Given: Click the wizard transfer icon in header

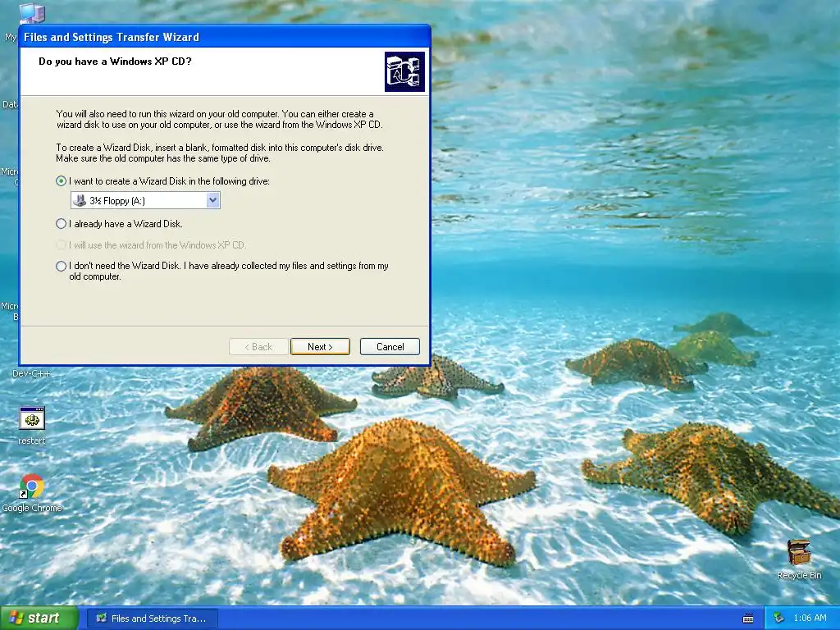Looking at the screenshot, I should [x=404, y=72].
